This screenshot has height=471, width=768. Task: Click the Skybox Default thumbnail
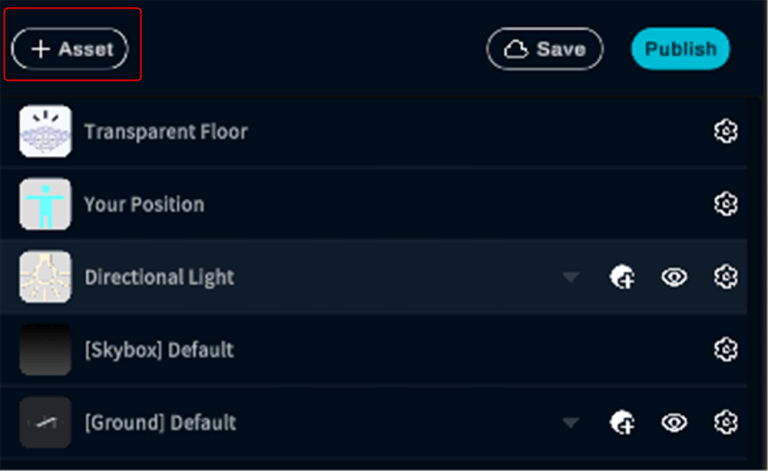(46, 350)
